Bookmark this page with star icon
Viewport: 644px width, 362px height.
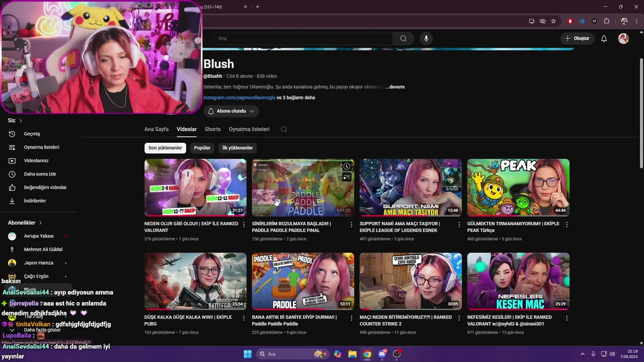(x=553, y=21)
